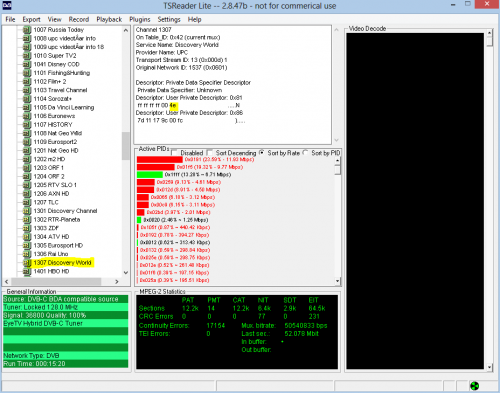Click the icon beside 1201 Nat Geo HD
The width and height of the screenshot is (500, 393).
coord(27,151)
